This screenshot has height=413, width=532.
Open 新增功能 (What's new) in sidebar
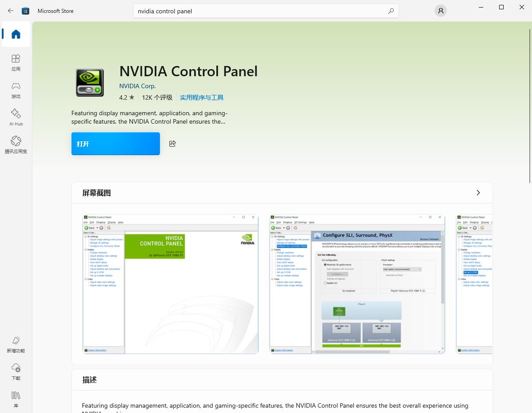(x=16, y=344)
